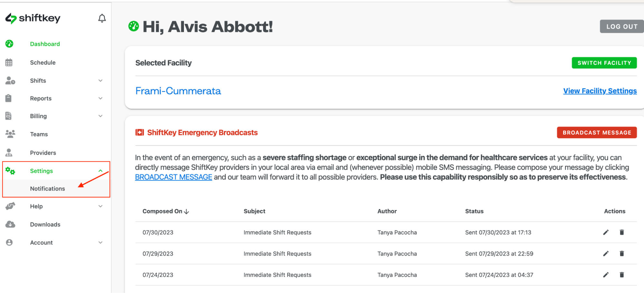Click the Schedule calendar icon in sidebar

coord(9,62)
